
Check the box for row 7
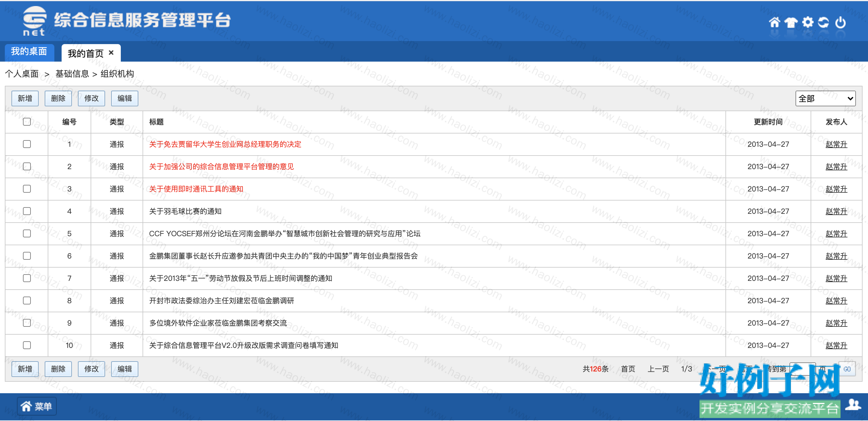(x=27, y=278)
